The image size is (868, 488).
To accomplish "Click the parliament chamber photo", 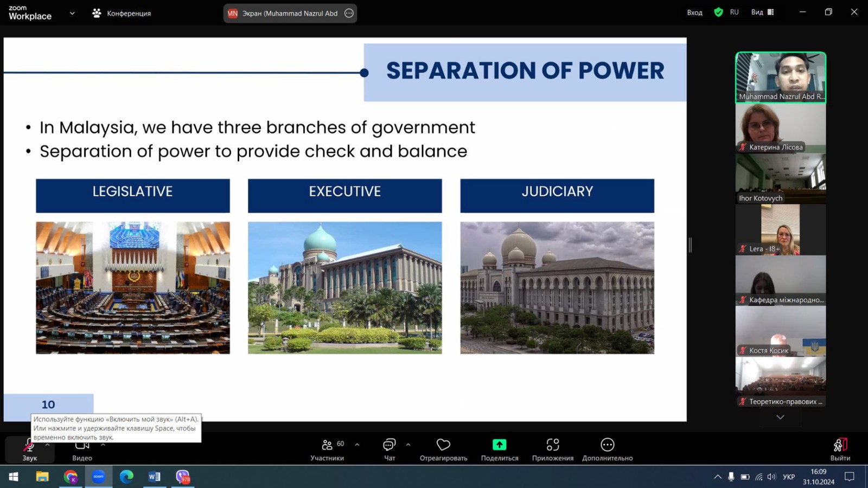I will click(x=133, y=287).
